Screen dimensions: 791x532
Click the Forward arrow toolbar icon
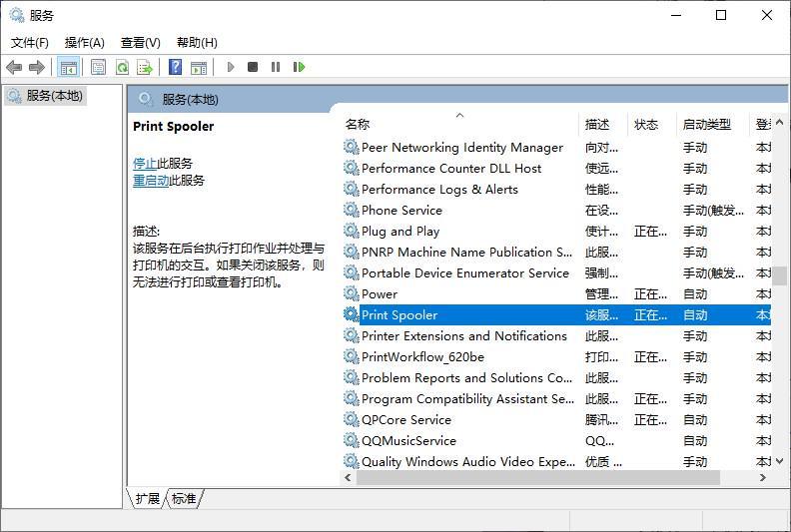37,67
